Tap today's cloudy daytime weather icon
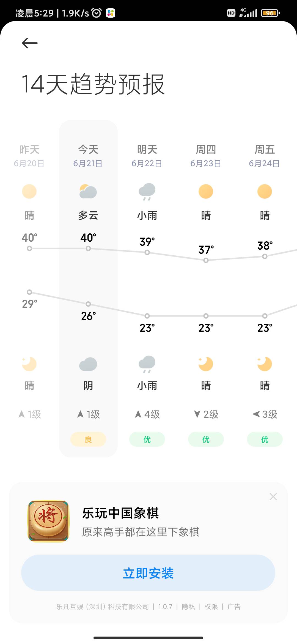297x644 pixels. tap(88, 191)
